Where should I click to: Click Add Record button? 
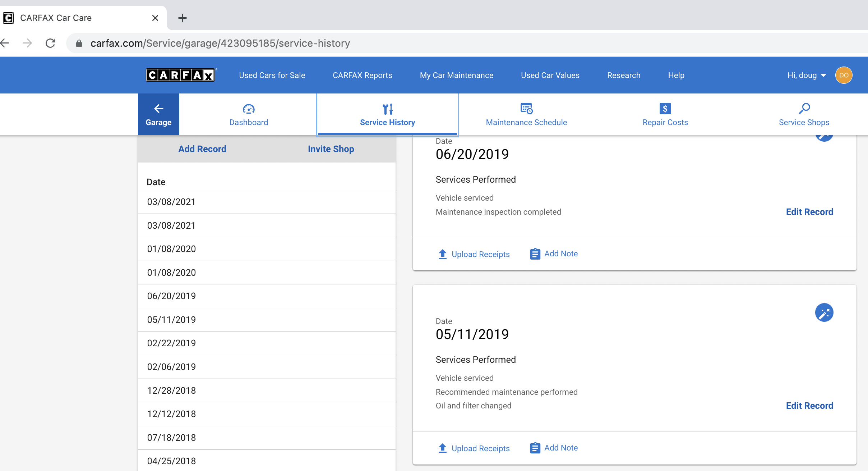pos(202,149)
